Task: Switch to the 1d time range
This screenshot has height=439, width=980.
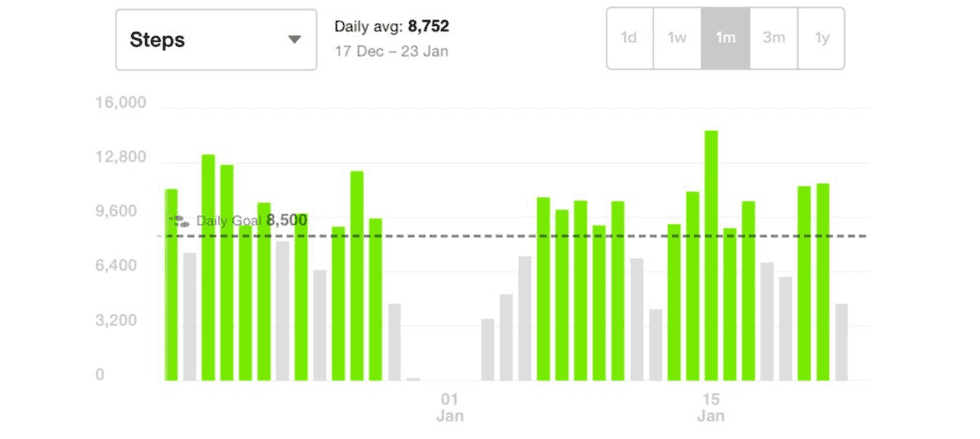Action: [x=629, y=38]
